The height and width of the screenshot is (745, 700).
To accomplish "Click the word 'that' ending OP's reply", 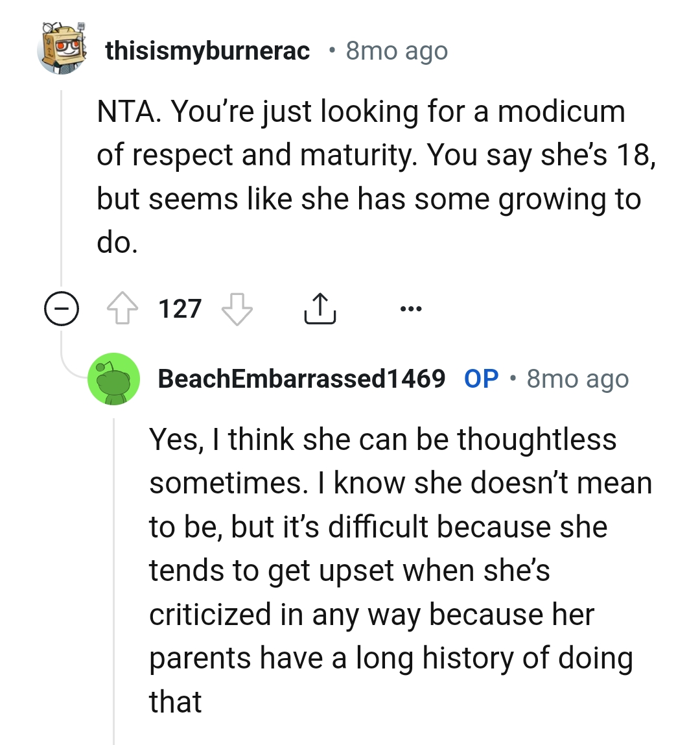I will tap(175, 702).
